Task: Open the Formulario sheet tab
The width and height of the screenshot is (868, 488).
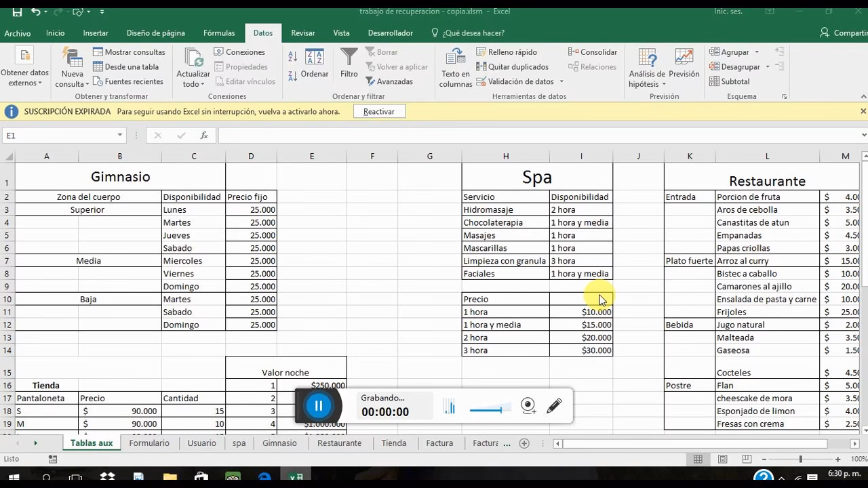Action: click(x=149, y=443)
